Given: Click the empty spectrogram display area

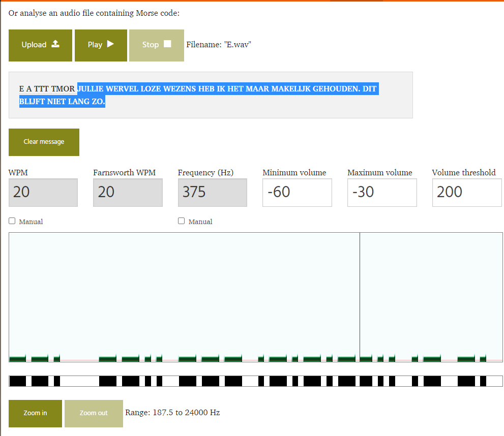Looking at the screenshot, I should click(x=183, y=290).
